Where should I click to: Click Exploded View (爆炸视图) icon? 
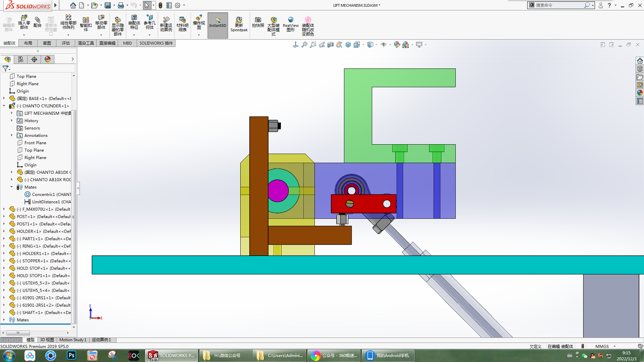point(199,22)
